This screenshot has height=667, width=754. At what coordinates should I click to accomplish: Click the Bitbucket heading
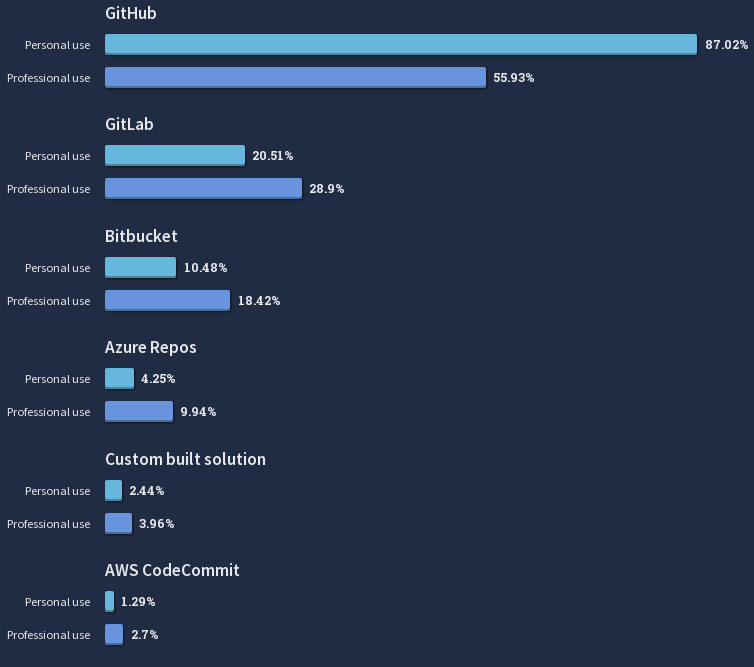click(141, 236)
